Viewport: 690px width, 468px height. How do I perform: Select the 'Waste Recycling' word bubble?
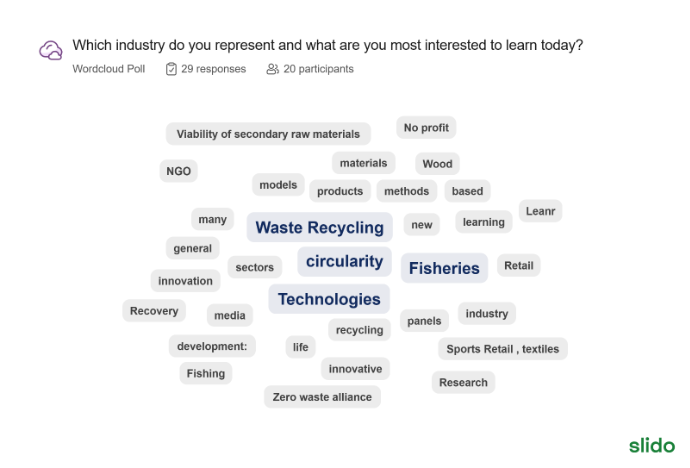[319, 227]
